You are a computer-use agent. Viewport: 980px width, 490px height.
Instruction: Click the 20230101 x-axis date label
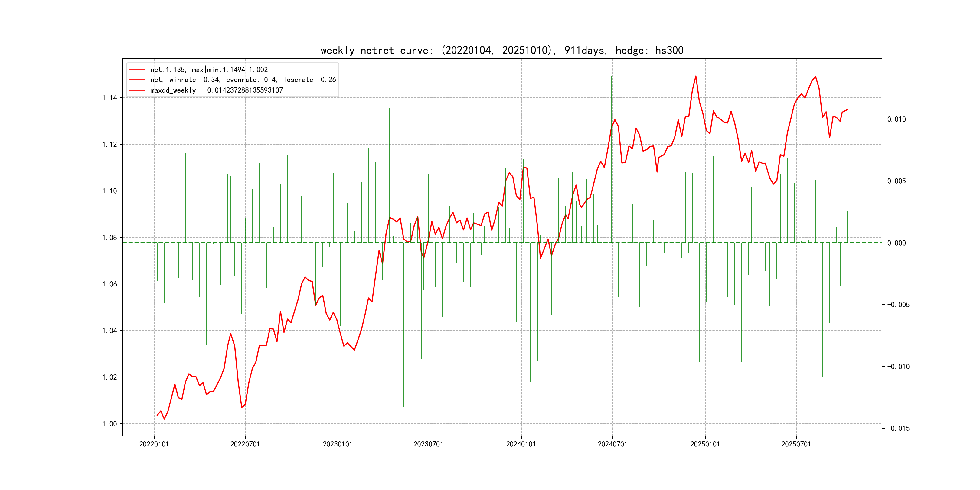338,444
